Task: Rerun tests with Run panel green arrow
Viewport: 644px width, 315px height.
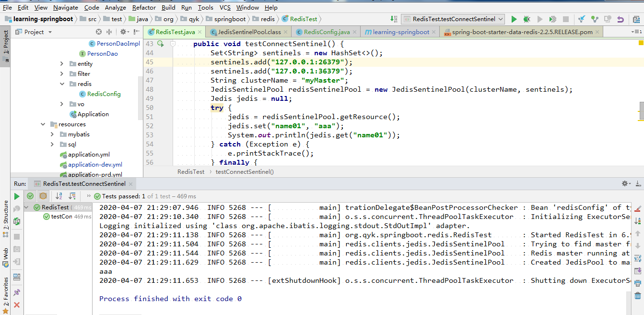Action: pos(17,196)
